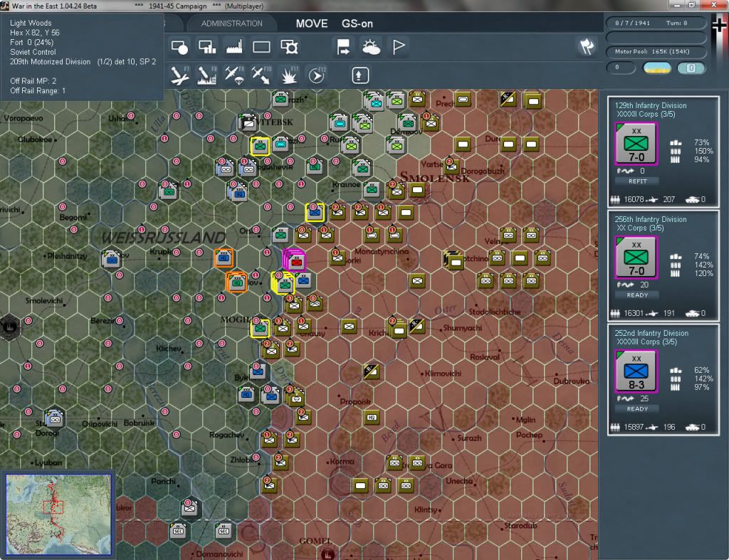729x560 pixels.
Task: Click the WEISSRUSSLAND region label
Action: (164, 237)
